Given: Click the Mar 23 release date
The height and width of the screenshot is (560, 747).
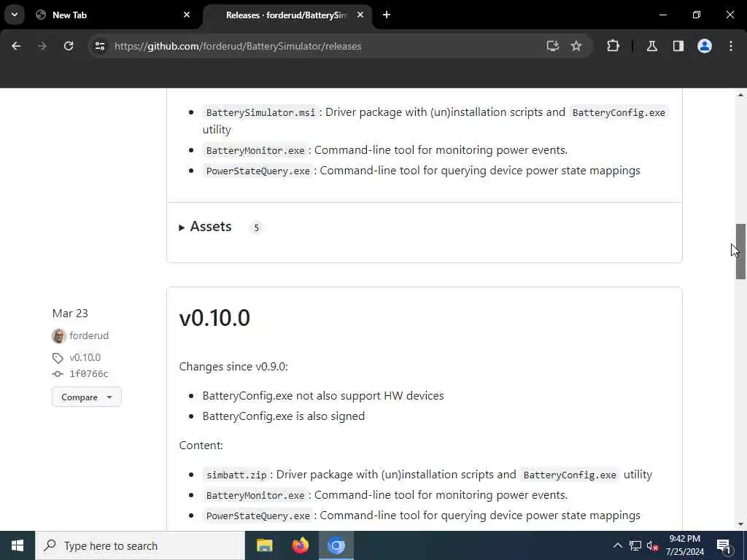Looking at the screenshot, I should click(70, 314).
